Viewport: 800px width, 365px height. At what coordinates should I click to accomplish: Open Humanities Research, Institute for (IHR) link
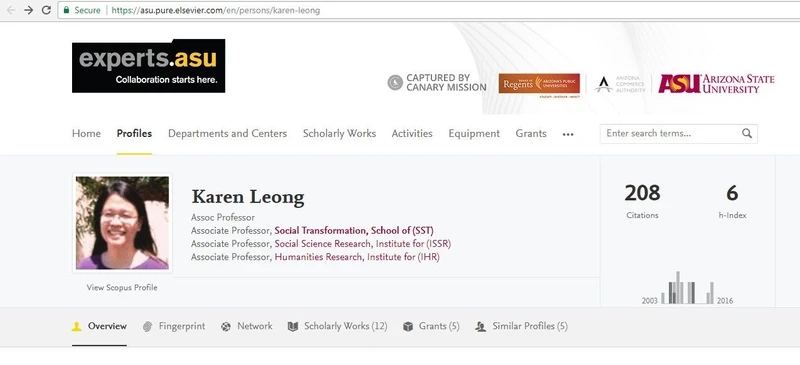click(357, 257)
